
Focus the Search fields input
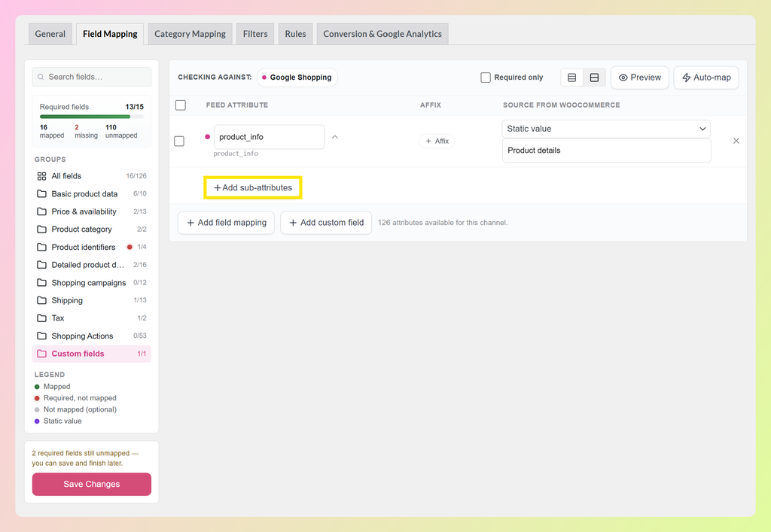click(x=91, y=77)
